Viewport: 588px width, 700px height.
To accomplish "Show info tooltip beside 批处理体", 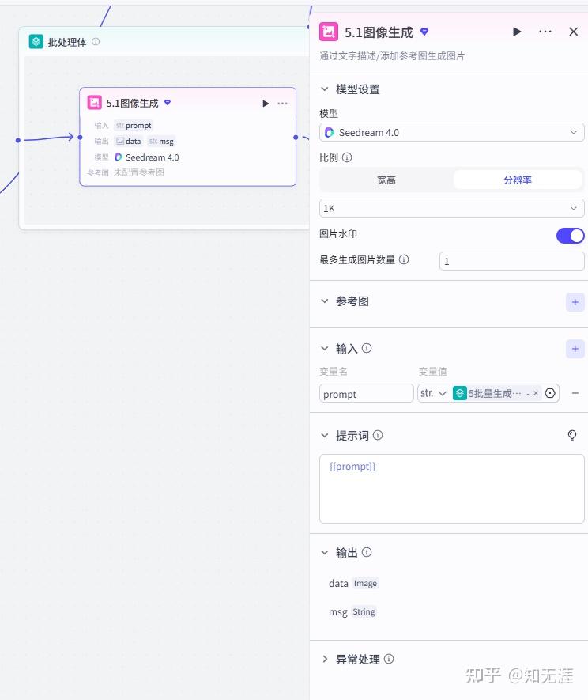I will pyautogui.click(x=96, y=41).
